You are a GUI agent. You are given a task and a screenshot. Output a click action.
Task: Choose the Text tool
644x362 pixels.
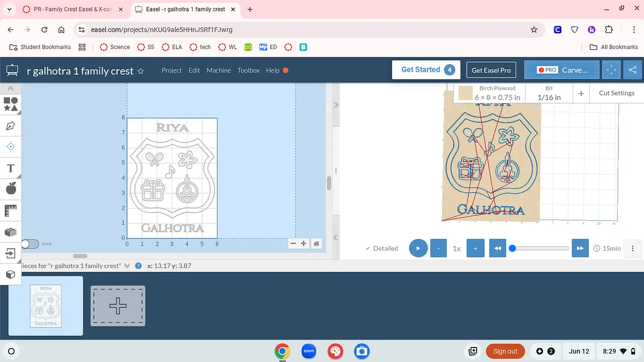[11, 168]
